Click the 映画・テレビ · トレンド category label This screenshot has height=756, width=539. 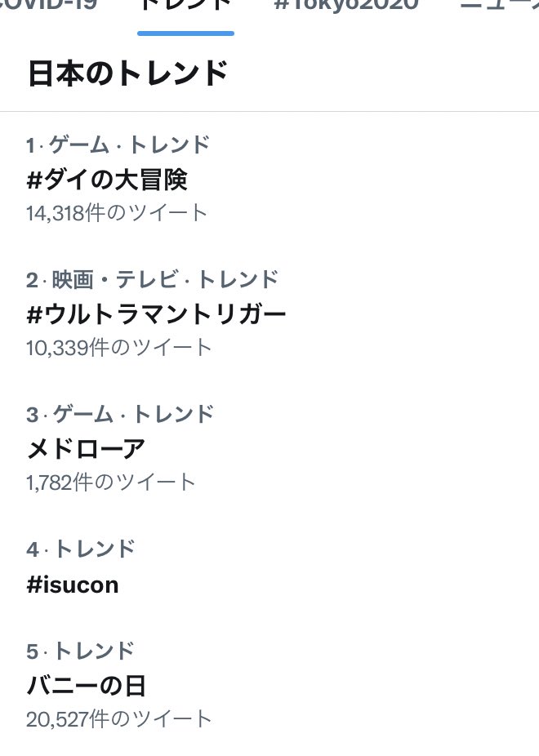pos(153,280)
